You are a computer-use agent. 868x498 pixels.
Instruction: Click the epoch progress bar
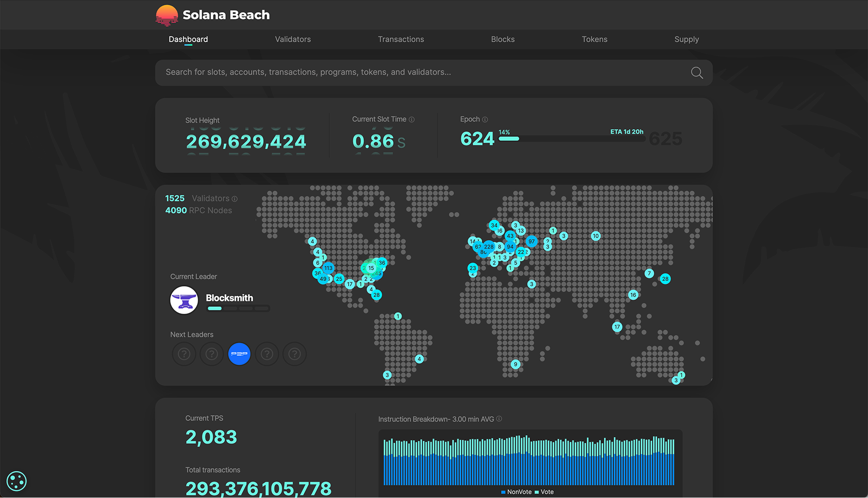tap(572, 139)
